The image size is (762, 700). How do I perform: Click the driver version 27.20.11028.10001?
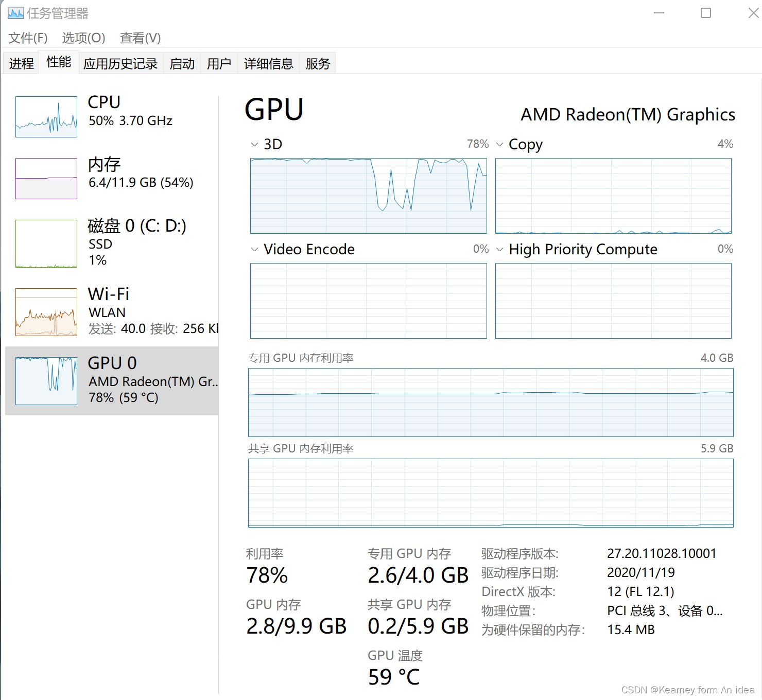tap(662, 554)
